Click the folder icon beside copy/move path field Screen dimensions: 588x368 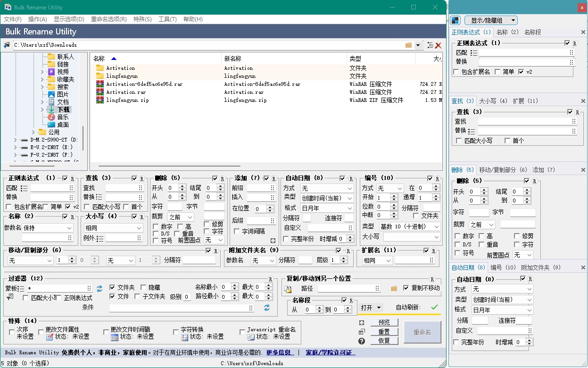[x=394, y=288]
